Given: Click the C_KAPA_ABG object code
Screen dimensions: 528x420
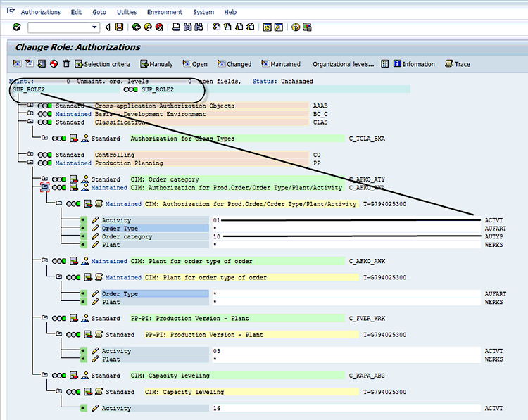Looking at the screenshot, I should 367,376.
